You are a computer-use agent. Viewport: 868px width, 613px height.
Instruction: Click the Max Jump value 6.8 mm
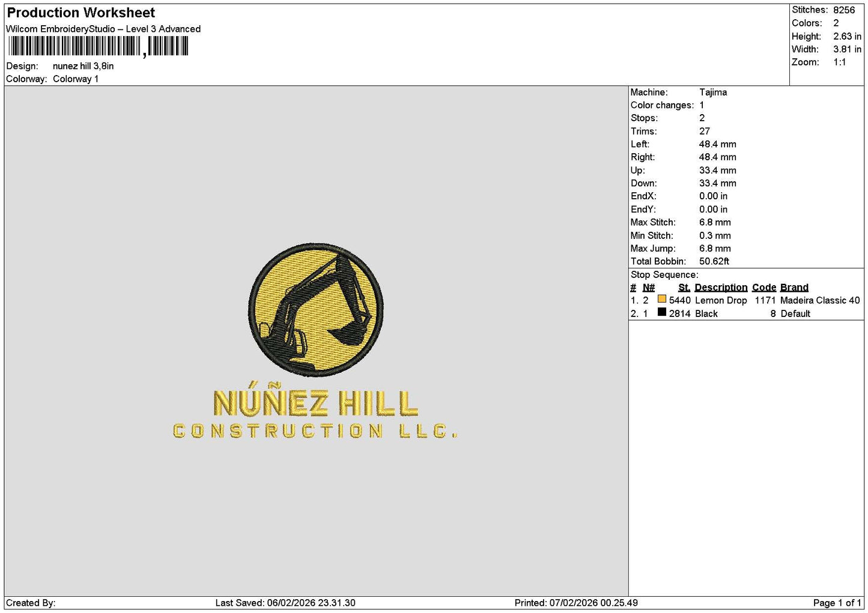click(715, 249)
